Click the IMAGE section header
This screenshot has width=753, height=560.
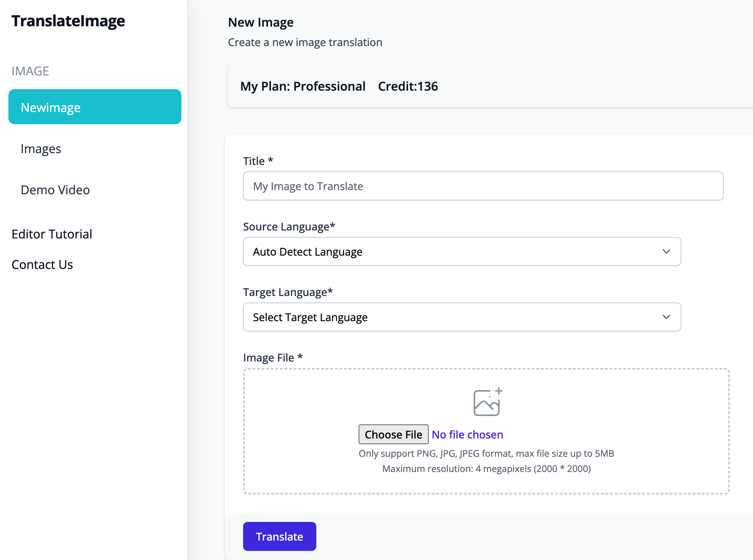[x=30, y=71]
